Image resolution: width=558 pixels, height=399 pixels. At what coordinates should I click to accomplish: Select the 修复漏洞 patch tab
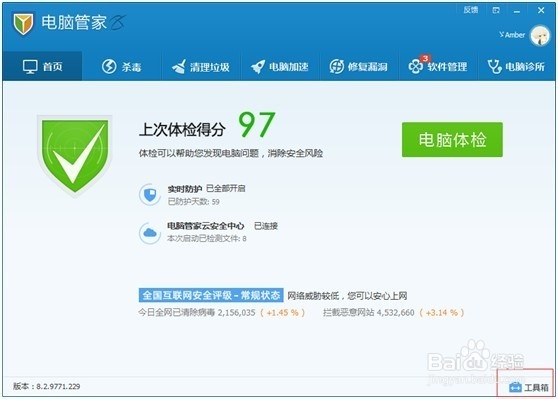(359, 67)
